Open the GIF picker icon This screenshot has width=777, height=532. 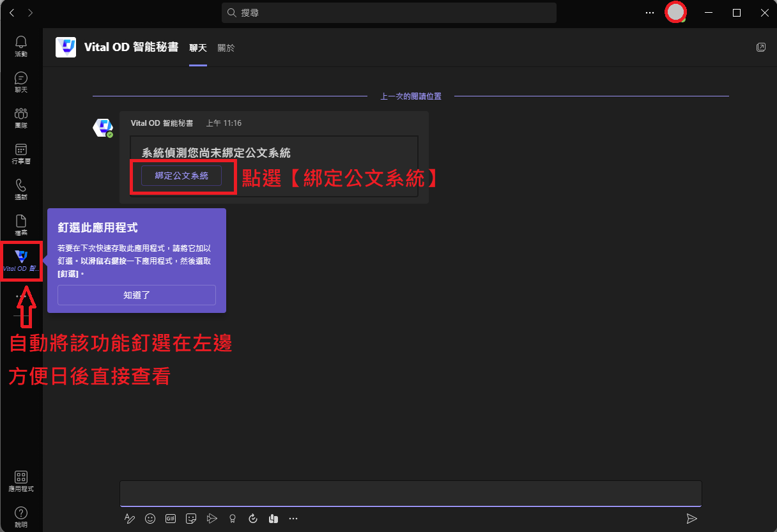click(x=171, y=519)
